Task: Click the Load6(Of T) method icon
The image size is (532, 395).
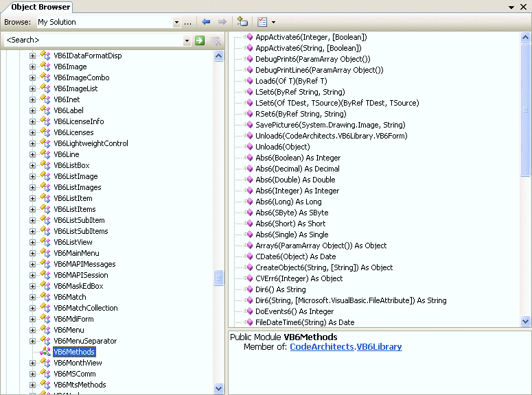Action: [248, 81]
